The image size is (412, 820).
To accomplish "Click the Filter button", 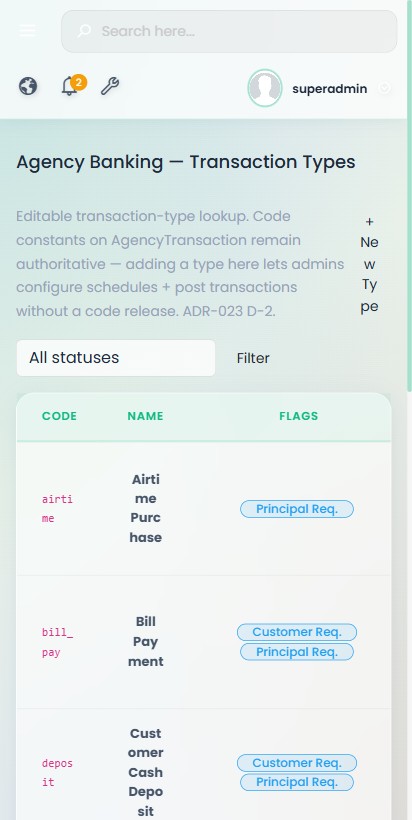I will [x=253, y=358].
